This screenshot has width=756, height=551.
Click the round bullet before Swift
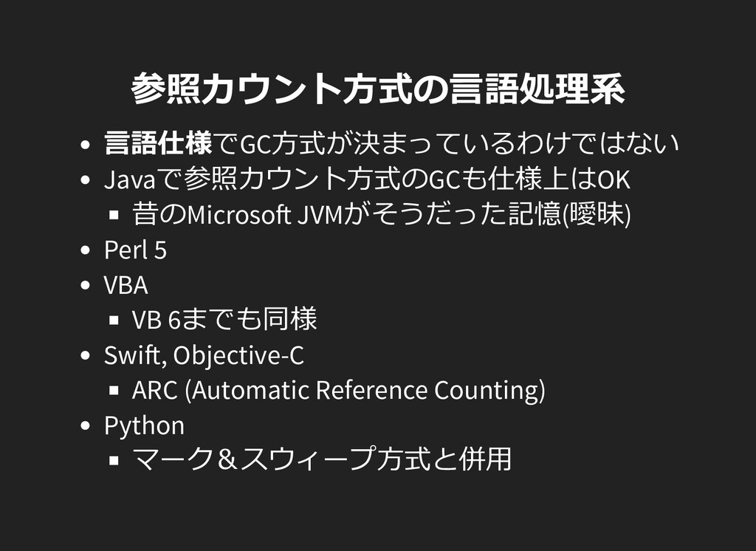pos(86,355)
